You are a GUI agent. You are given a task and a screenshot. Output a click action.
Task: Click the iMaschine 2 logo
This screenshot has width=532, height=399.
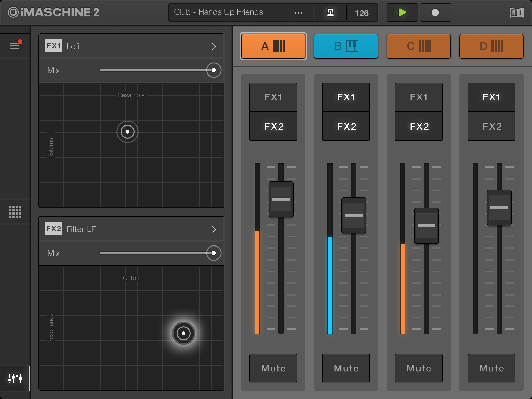[54, 12]
